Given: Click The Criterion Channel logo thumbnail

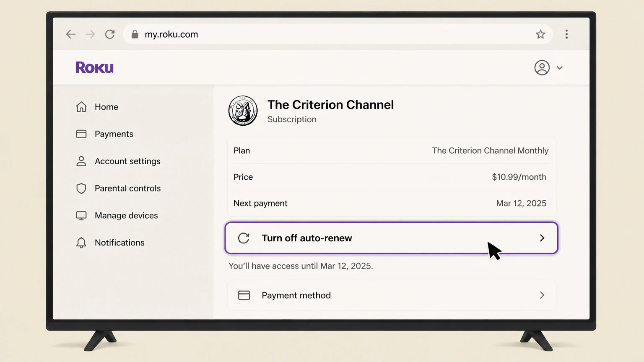Looking at the screenshot, I should tap(243, 111).
